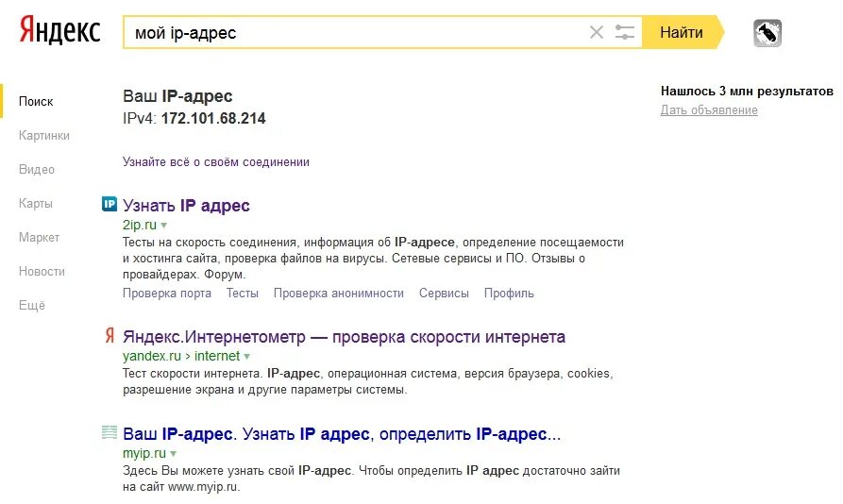
Task: Open the Ещё menu in sidebar
Action: [32, 305]
